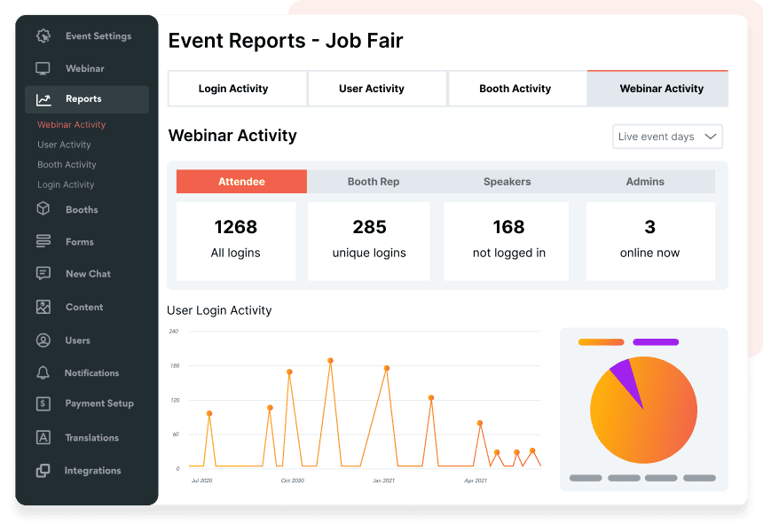Open Payment Setup via the dollar icon
This screenshot has height=532, width=763.
click(43, 403)
